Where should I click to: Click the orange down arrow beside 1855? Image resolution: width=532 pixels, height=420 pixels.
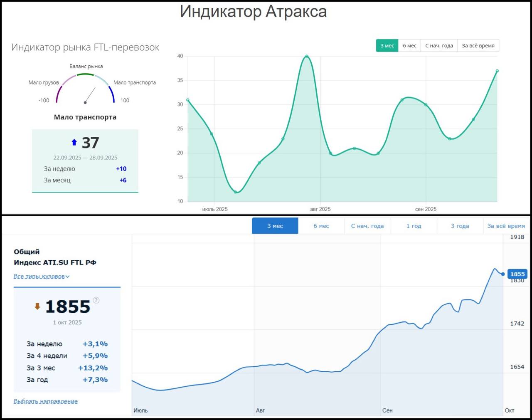pos(37,306)
